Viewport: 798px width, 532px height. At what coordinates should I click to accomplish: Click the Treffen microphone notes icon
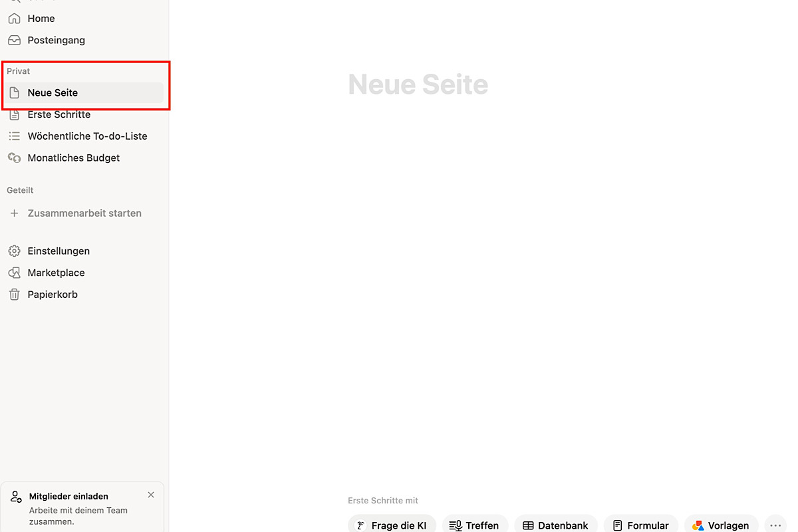click(x=456, y=525)
